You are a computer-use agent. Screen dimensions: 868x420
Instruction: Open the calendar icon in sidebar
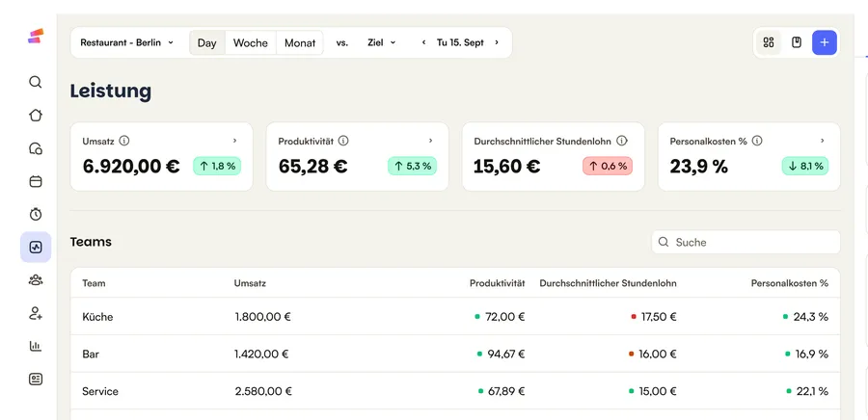pos(36,181)
